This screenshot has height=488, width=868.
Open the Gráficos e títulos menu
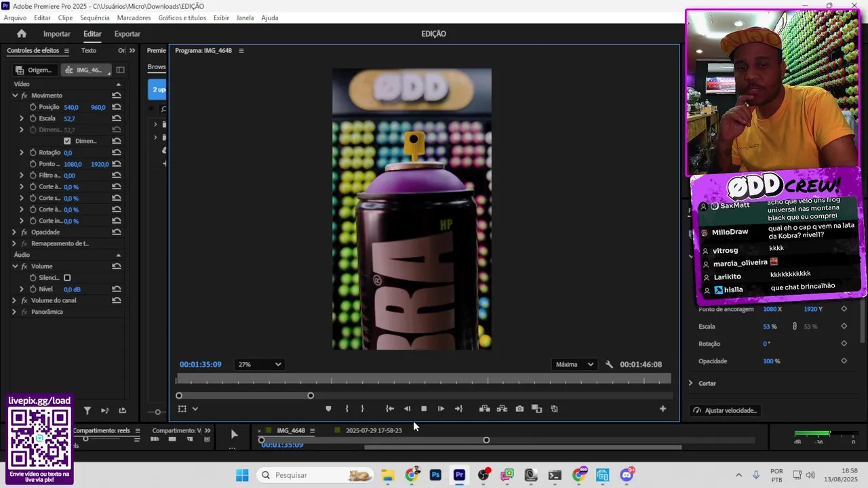coord(182,18)
